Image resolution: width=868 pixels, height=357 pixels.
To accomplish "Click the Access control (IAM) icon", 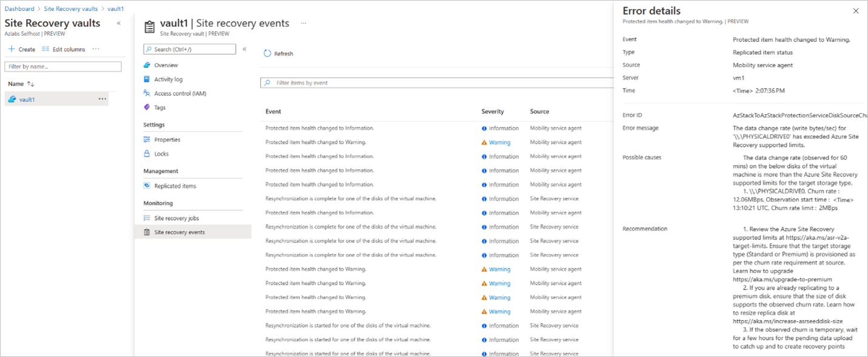I will tap(147, 93).
